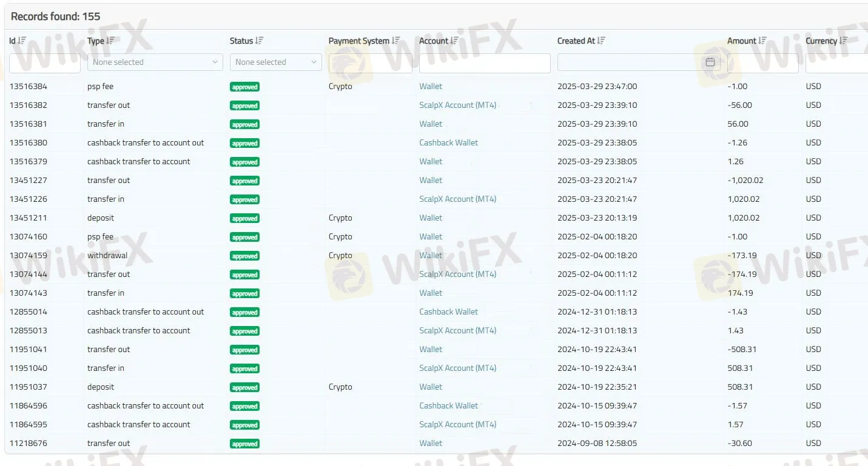Viewport: 868px width, 466px height.
Task: Open Cashback Wallet link for record 12855014
Action: [x=449, y=311]
